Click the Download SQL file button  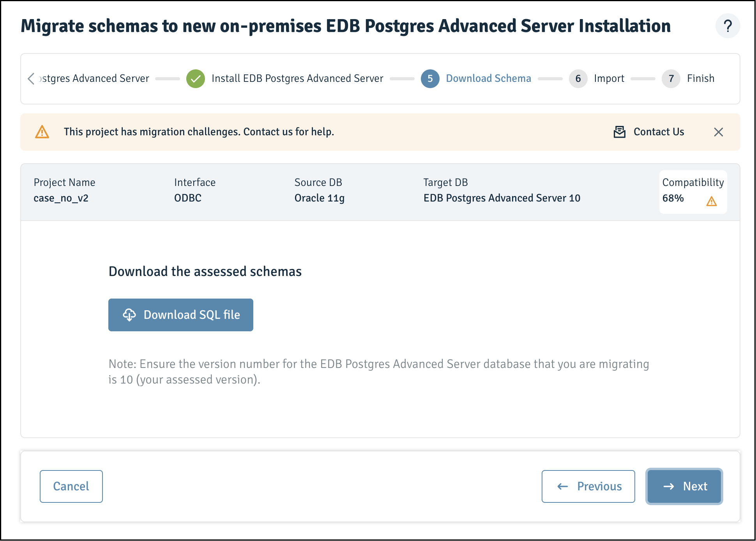click(x=181, y=315)
